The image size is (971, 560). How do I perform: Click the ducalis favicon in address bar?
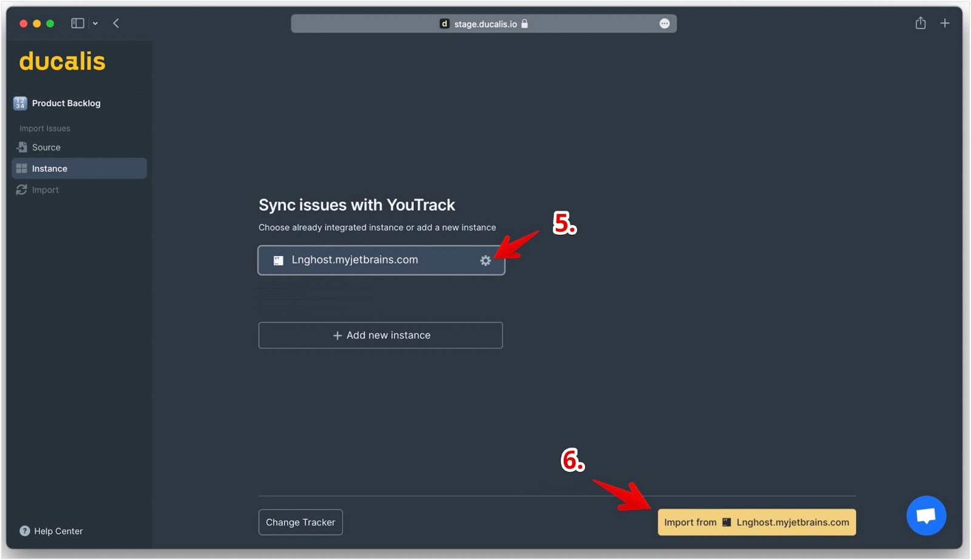coord(444,24)
